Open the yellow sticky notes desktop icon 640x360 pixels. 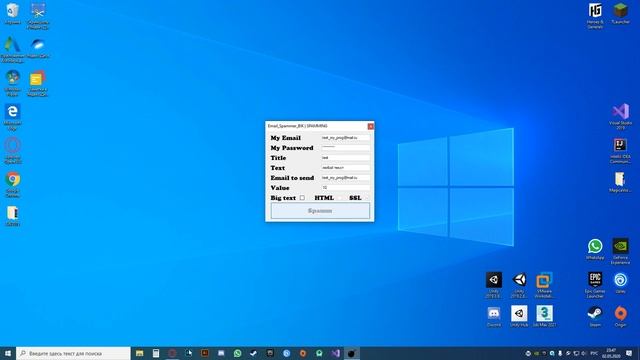[38, 83]
